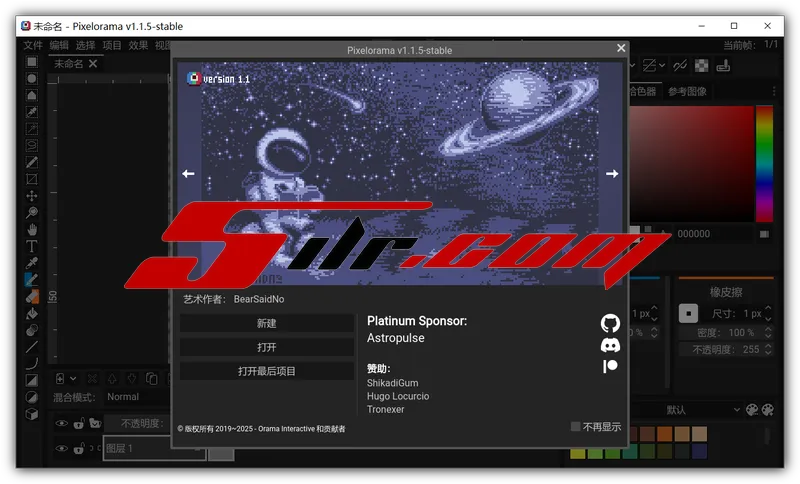Toggle the lock icon in layer header row
The height and width of the screenshot is (484, 800).
(x=79, y=423)
